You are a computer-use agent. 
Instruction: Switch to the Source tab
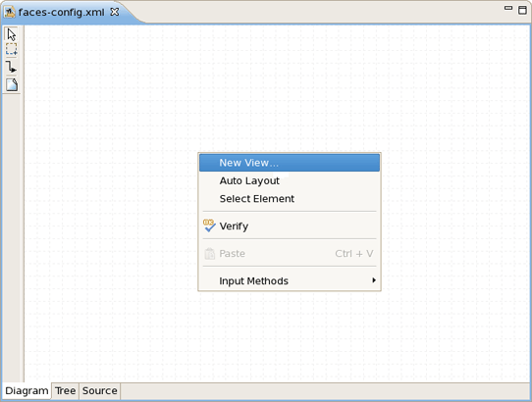pyautogui.click(x=100, y=391)
